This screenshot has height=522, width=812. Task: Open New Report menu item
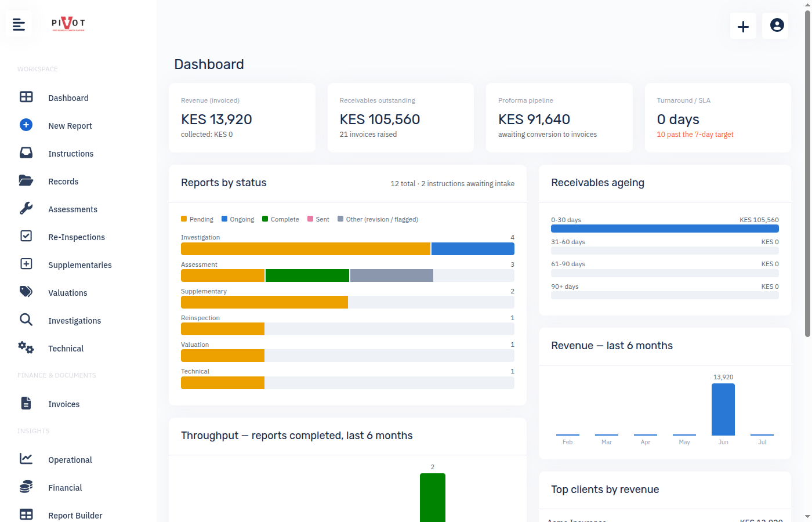tap(70, 126)
